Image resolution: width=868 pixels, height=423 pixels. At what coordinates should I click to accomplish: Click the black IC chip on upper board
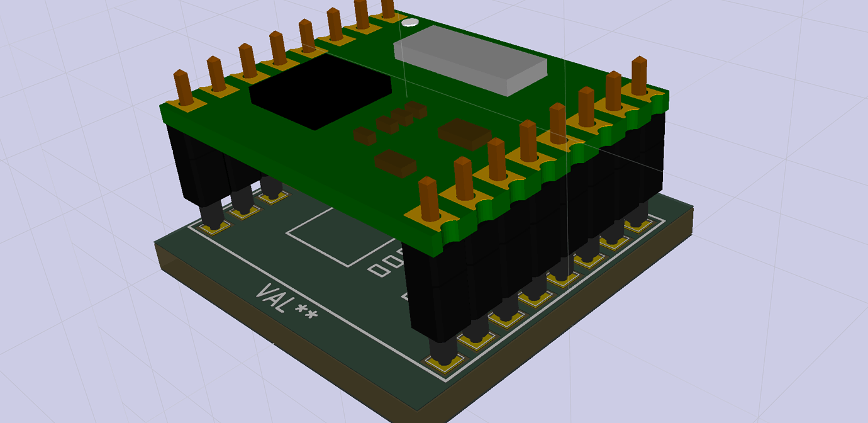pos(321,91)
